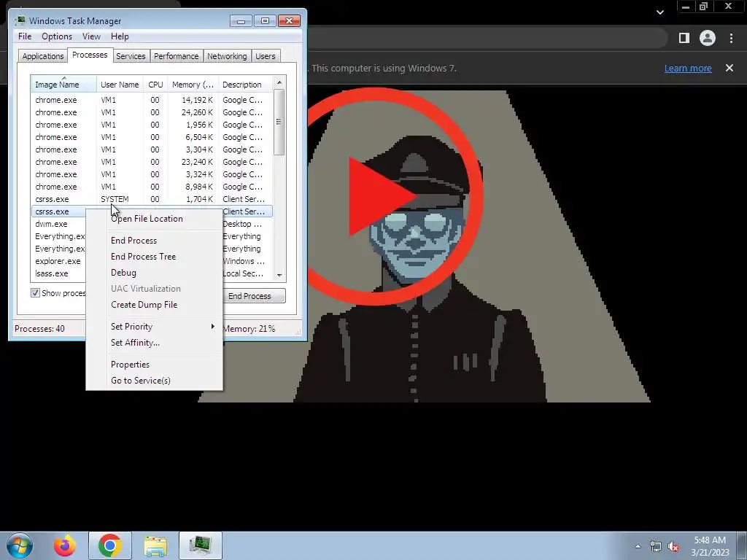The image size is (747, 560).
Task: Select the Processes tab
Action: point(90,55)
